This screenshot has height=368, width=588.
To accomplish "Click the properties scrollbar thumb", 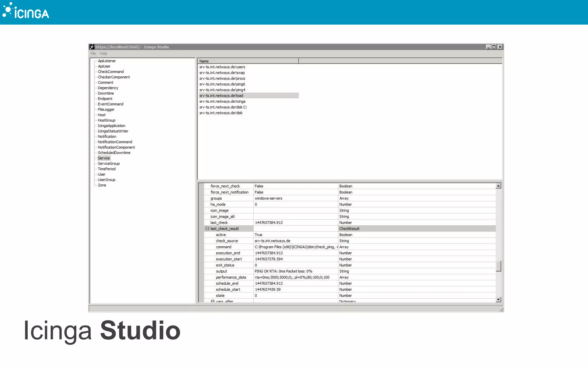I will click(498, 266).
